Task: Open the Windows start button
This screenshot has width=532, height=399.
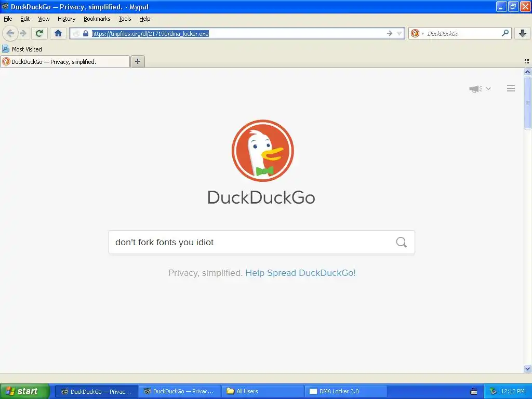Action: (24, 391)
